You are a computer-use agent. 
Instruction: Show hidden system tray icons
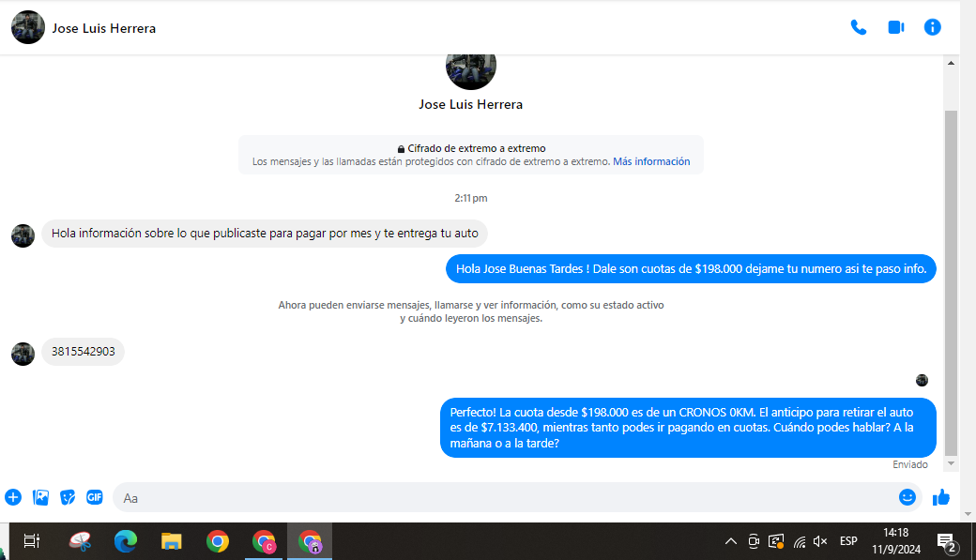coord(731,541)
